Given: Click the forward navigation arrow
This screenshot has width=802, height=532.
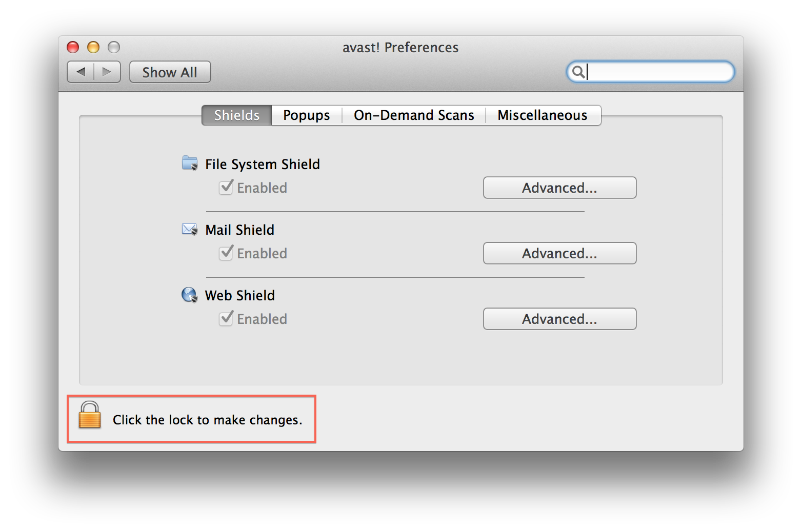Looking at the screenshot, I should (x=107, y=72).
